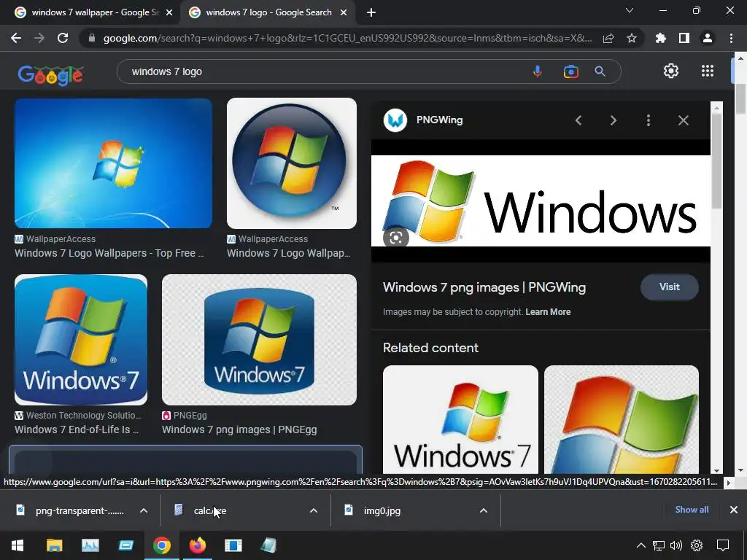Open Windows 7 png images | PNGWing title
Screen dimensions: 747x560
tap(484, 287)
